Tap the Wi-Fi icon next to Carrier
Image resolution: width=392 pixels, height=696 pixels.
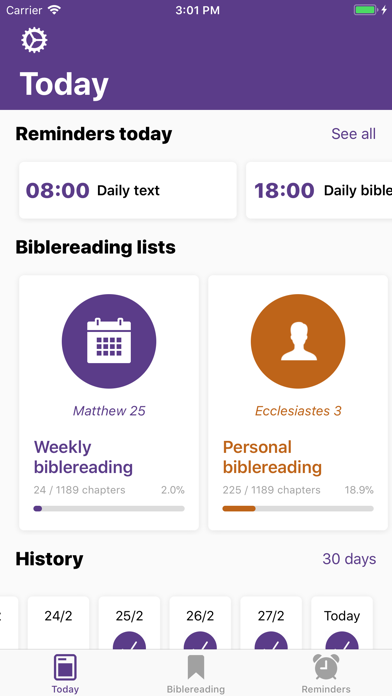click(x=55, y=10)
